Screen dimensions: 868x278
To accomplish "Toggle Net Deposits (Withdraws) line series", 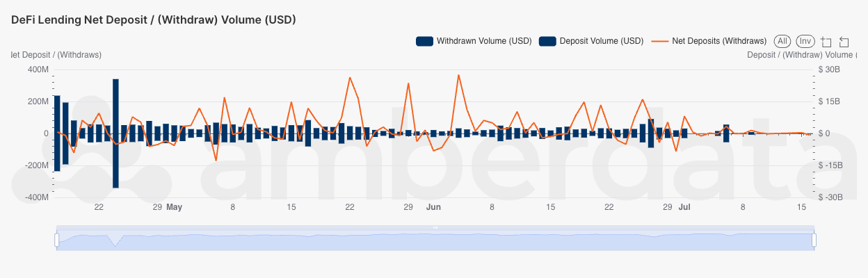I will [709, 41].
